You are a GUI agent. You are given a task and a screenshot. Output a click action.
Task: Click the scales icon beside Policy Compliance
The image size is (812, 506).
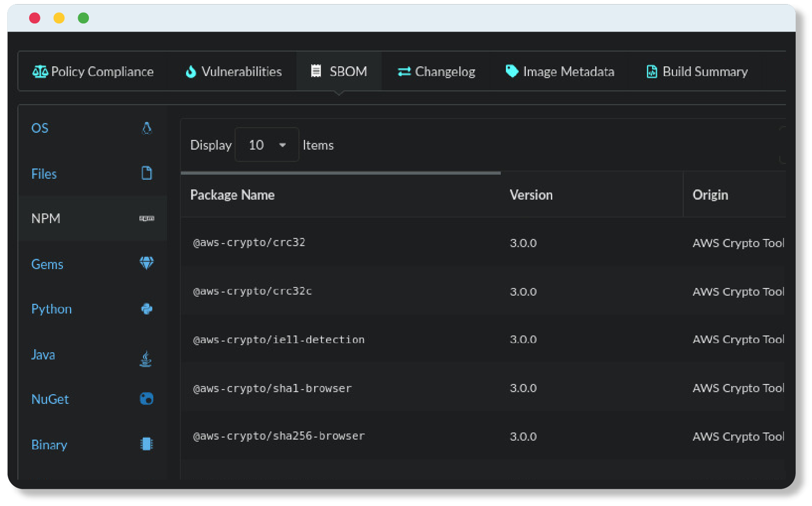pyautogui.click(x=40, y=71)
